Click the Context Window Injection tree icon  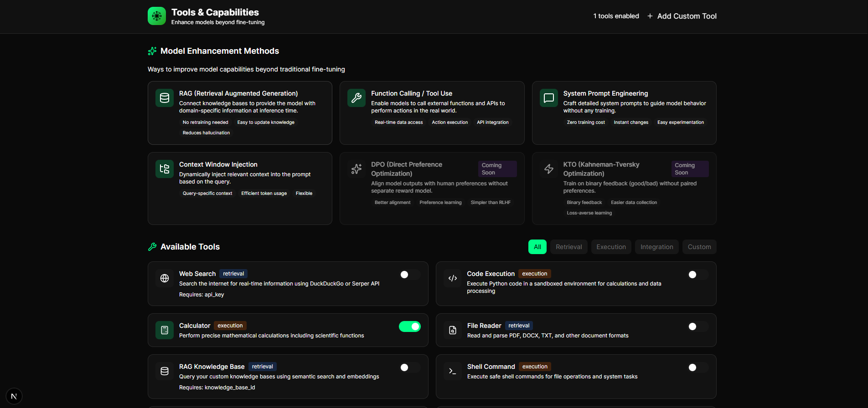tap(165, 169)
